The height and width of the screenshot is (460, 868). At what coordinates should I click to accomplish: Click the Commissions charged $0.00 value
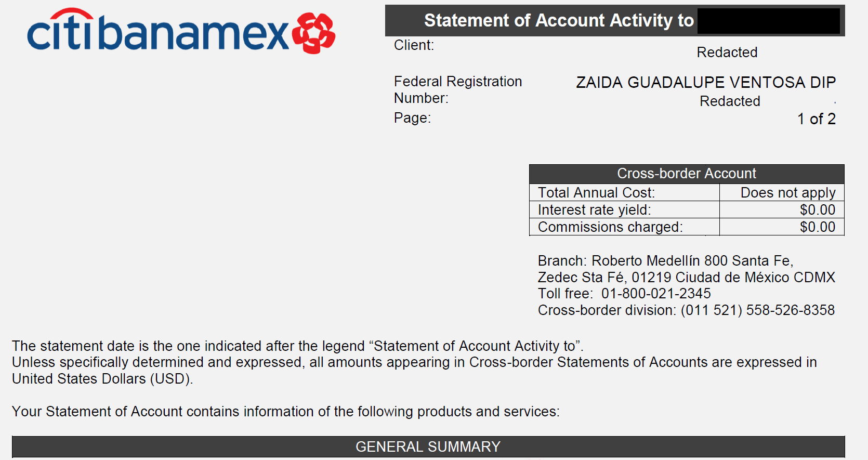pos(818,227)
